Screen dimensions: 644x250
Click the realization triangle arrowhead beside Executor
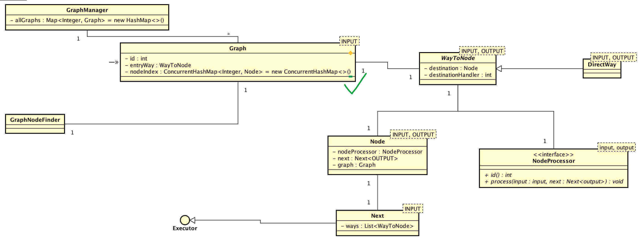(x=192, y=220)
